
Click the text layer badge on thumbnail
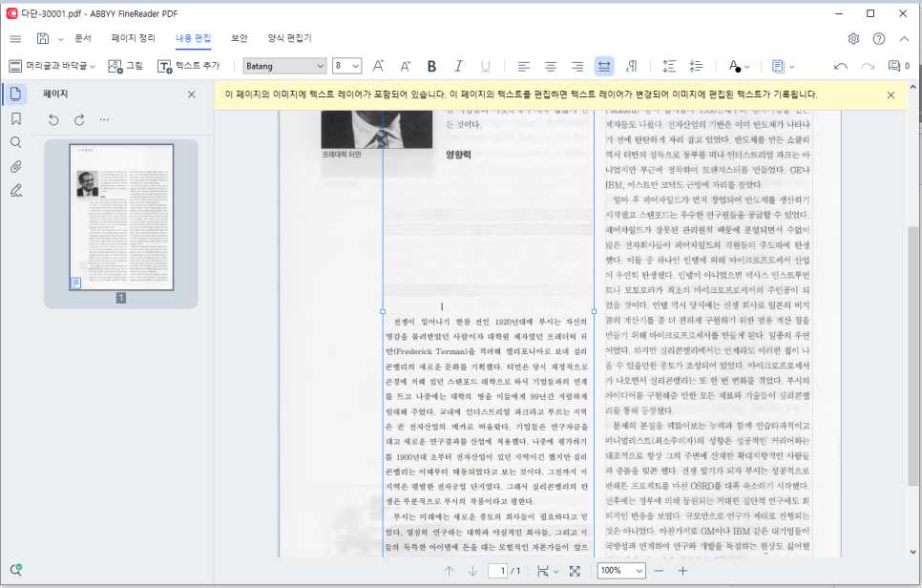[75, 283]
